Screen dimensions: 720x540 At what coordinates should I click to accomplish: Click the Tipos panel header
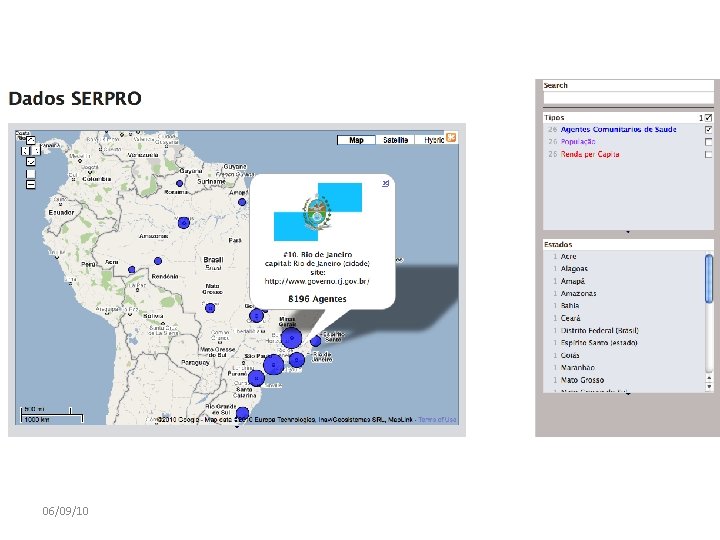[628, 118]
